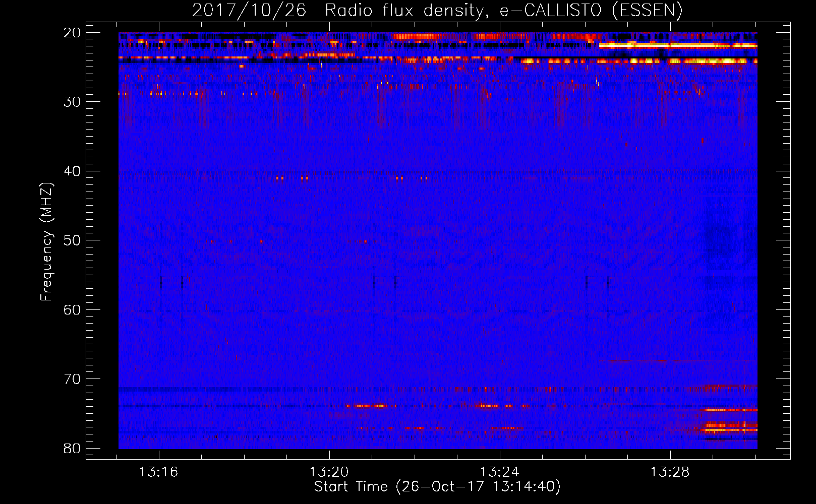Click the 13:28 time tick label

tap(670, 472)
